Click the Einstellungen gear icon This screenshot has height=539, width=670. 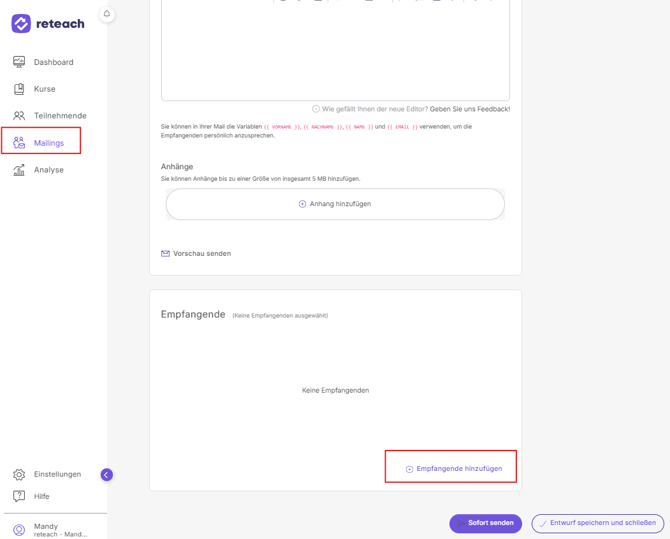[x=19, y=474]
